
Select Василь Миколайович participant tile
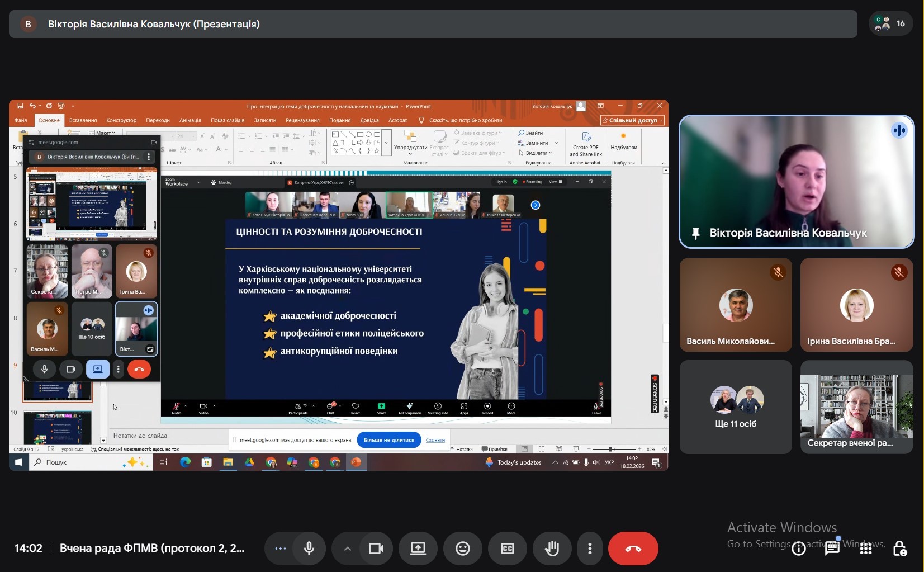click(736, 305)
